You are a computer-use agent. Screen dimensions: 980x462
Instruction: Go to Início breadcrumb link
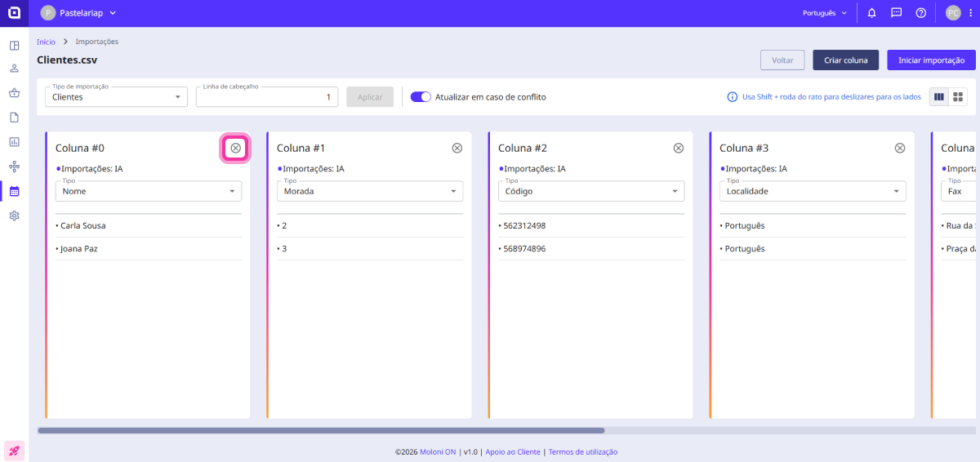pos(46,42)
